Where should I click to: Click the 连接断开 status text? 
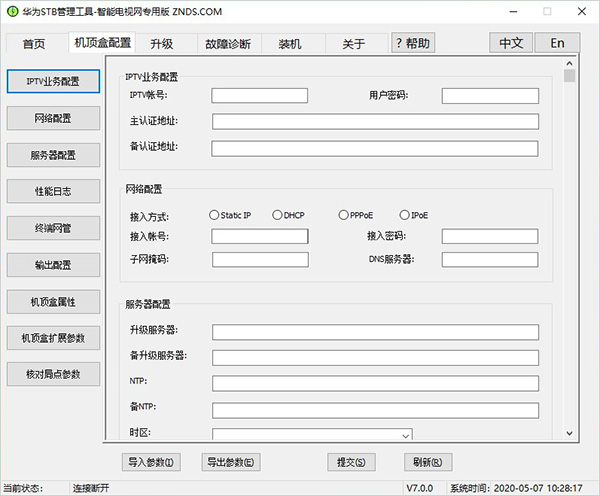coord(91,488)
